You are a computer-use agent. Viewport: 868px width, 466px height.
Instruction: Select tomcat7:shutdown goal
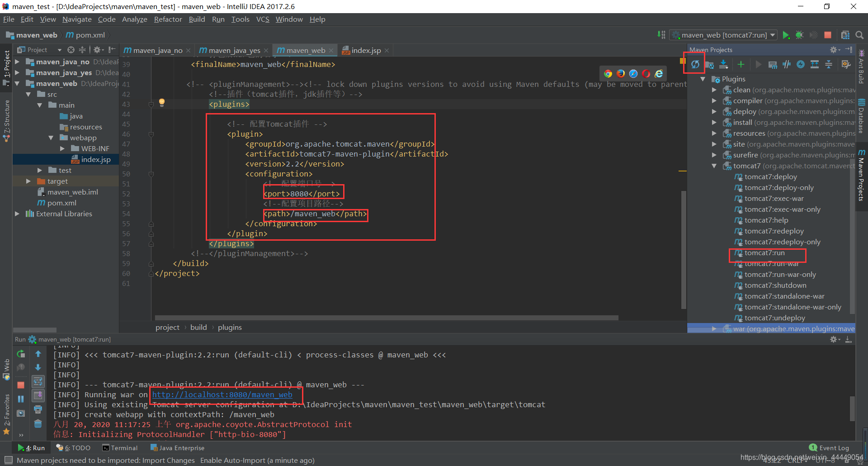point(775,285)
